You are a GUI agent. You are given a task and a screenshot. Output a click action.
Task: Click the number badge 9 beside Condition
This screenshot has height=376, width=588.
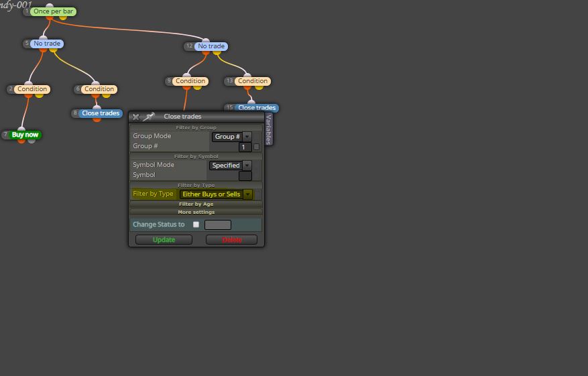click(x=169, y=81)
